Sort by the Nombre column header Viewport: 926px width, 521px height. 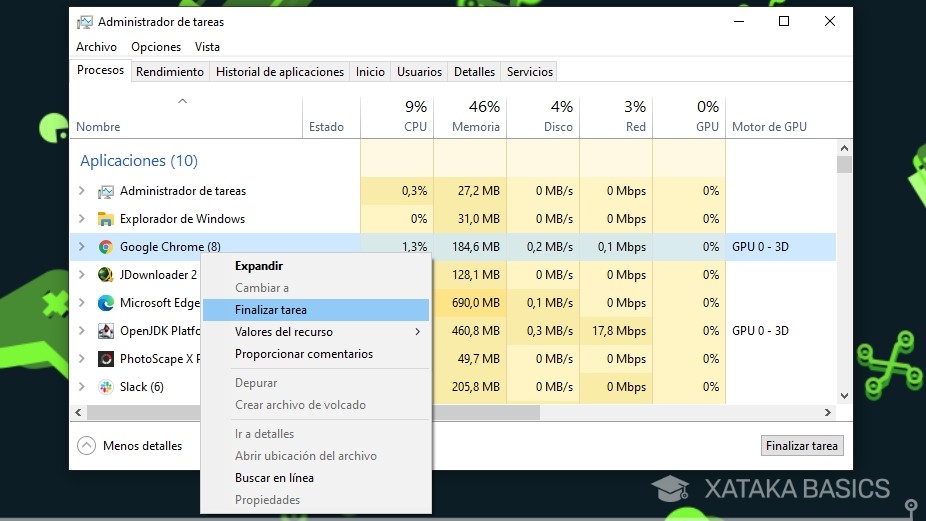pyautogui.click(x=98, y=127)
